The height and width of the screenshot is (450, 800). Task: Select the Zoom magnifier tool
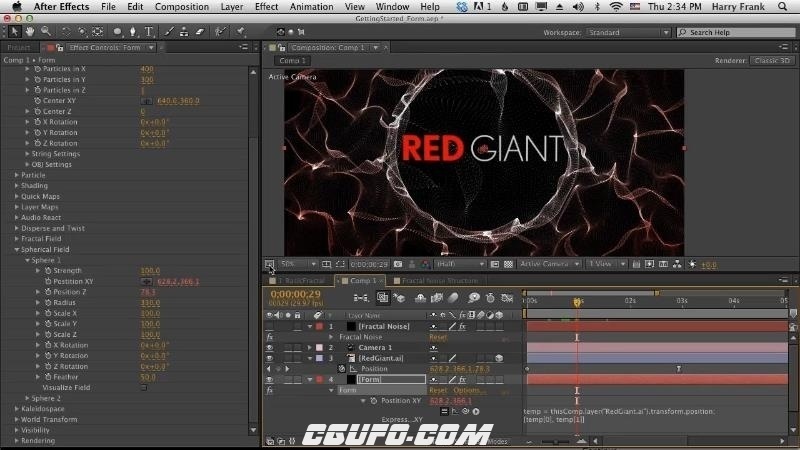tap(45, 32)
